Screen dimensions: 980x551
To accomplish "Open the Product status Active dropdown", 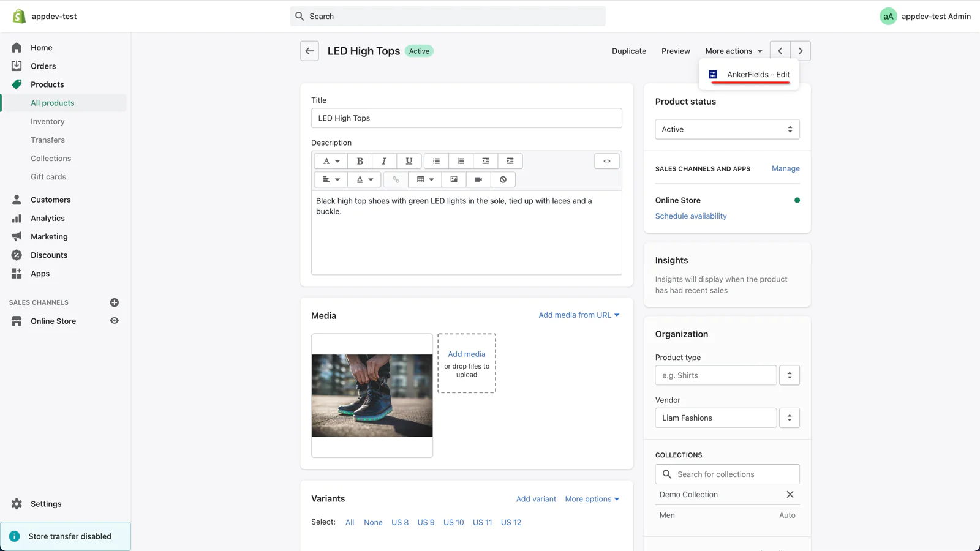I will point(727,129).
